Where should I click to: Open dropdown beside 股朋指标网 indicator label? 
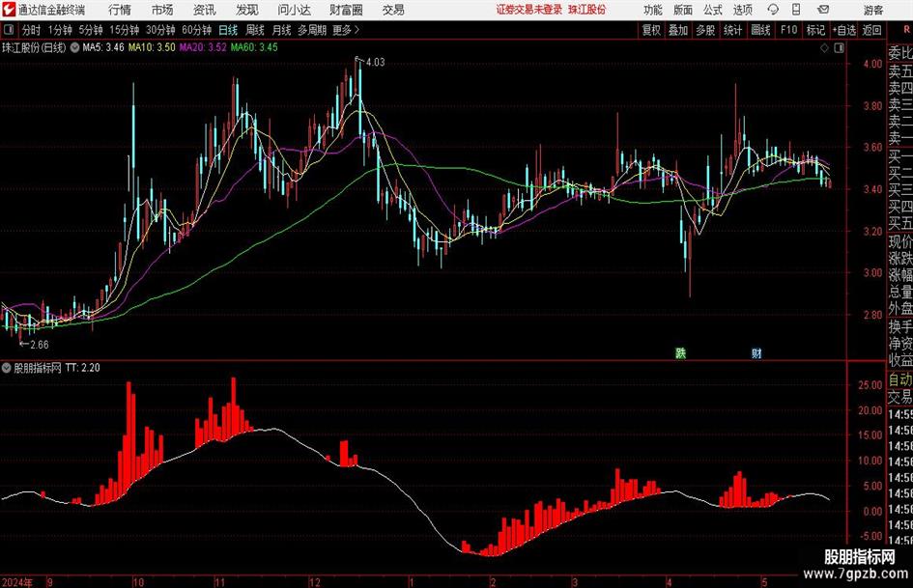[7, 368]
